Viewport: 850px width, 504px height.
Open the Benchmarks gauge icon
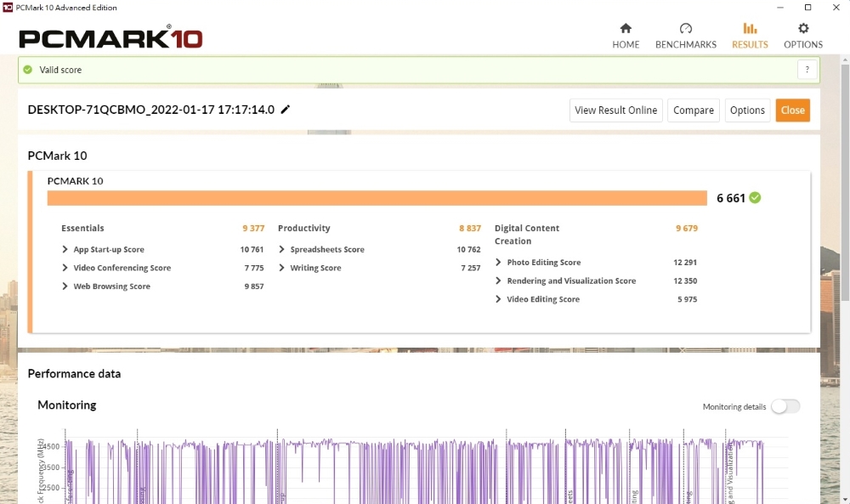[x=685, y=29]
